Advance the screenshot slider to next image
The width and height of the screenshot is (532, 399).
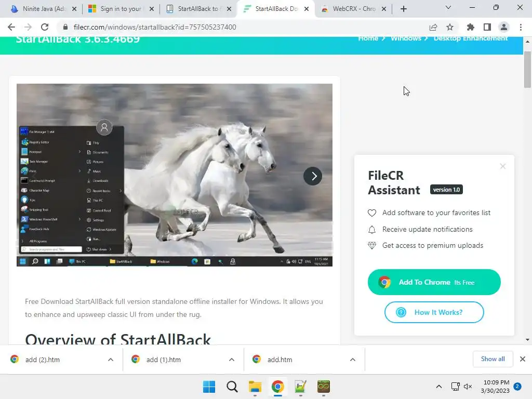pyautogui.click(x=312, y=176)
